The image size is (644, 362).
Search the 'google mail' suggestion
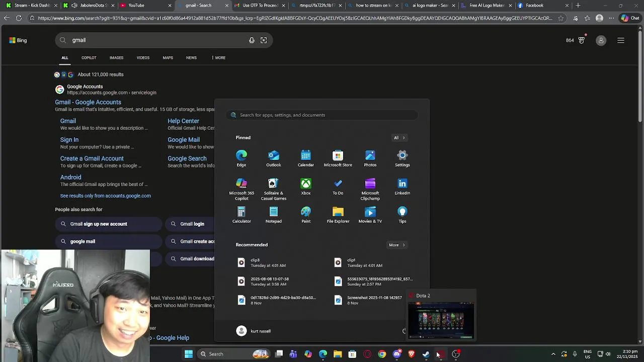109,241
